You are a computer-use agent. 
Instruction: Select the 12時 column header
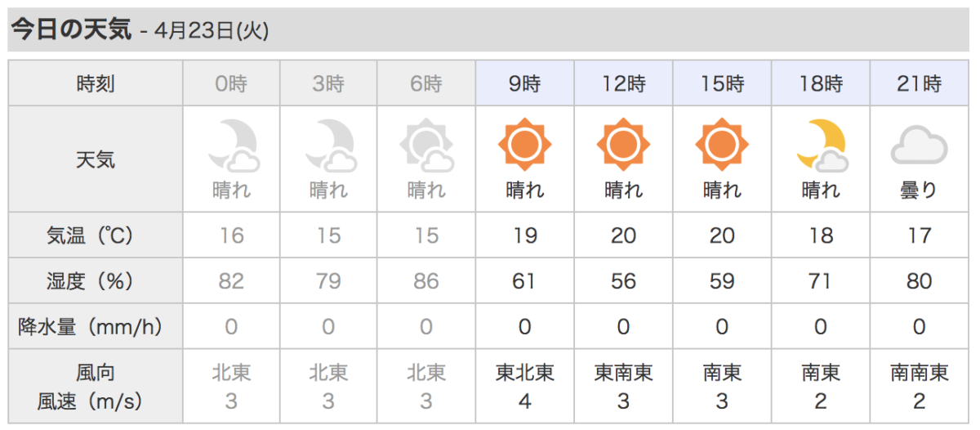click(x=623, y=83)
